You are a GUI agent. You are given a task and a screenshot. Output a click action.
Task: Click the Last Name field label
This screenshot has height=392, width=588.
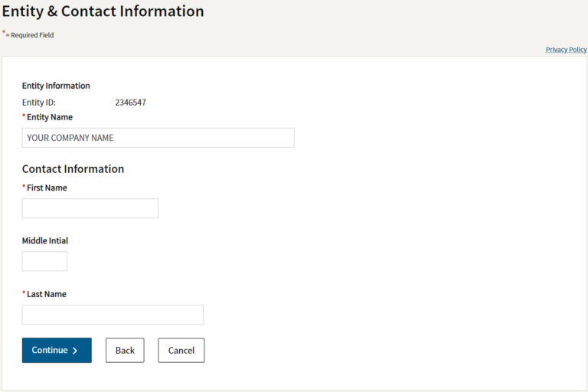click(x=46, y=294)
